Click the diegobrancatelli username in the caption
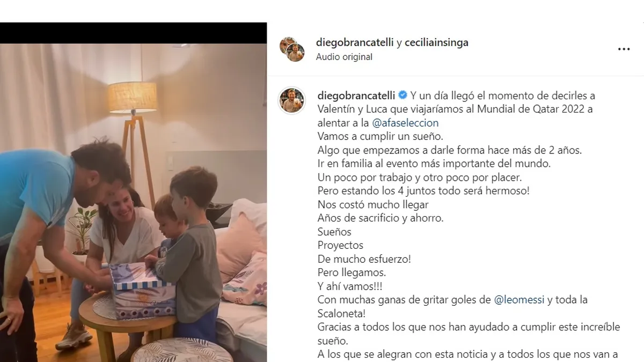The image size is (644, 362). pyautogui.click(x=356, y=95)
